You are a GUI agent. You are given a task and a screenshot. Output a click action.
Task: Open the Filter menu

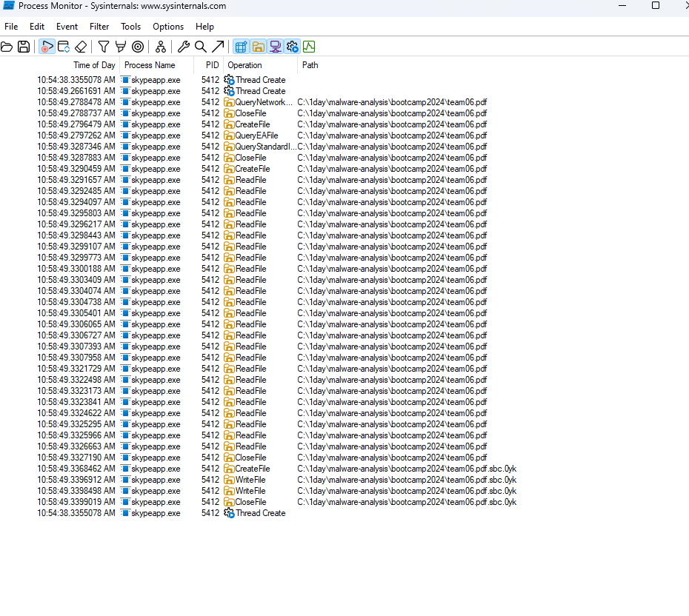click(x=99, y=27)
